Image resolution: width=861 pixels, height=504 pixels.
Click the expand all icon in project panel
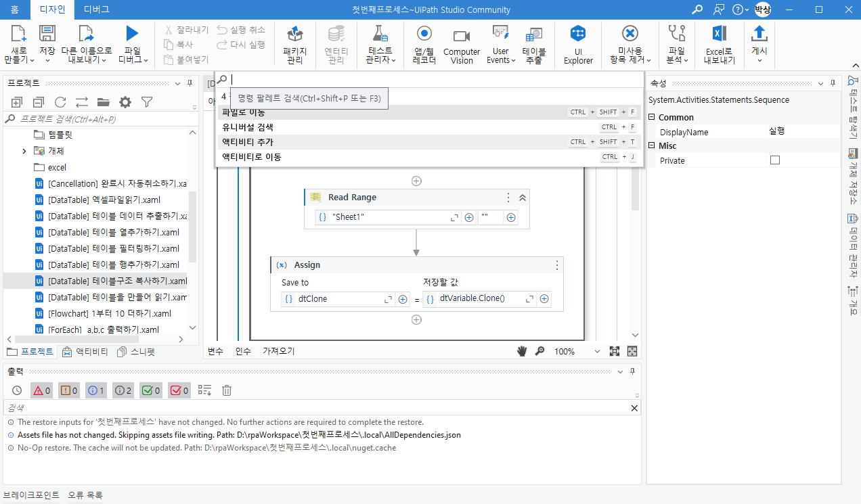point(17,102)
